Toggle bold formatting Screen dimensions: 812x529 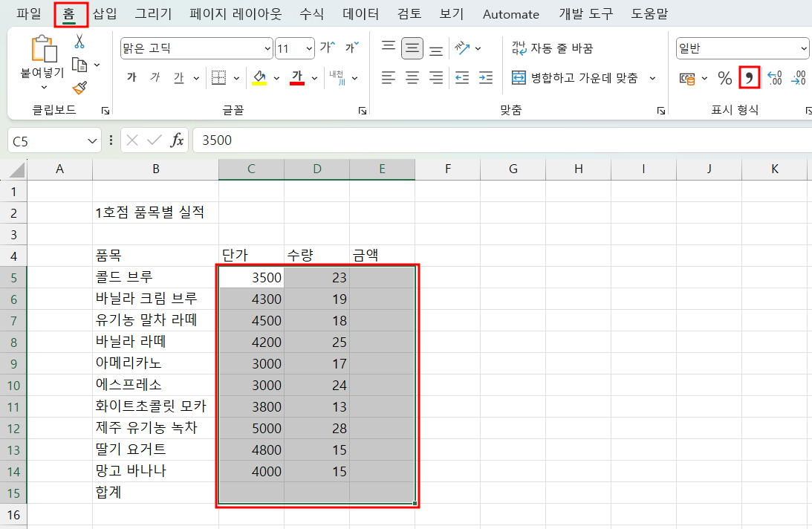(x=131, y=78)
